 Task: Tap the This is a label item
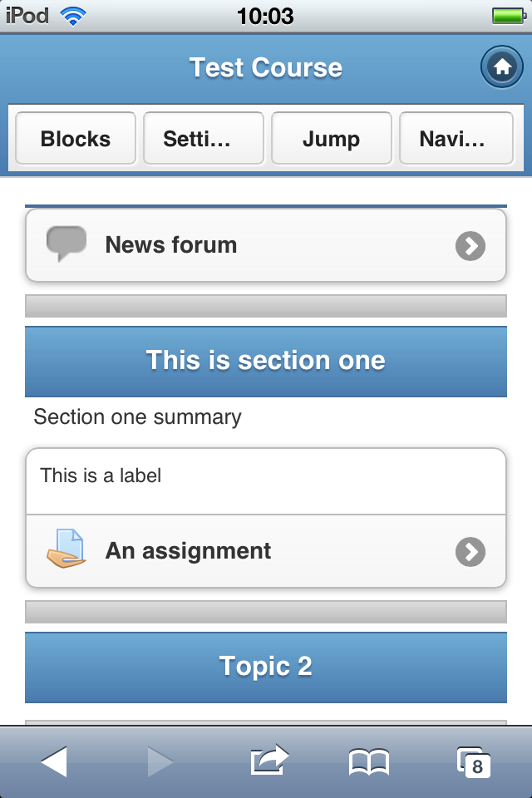(266, 481)
